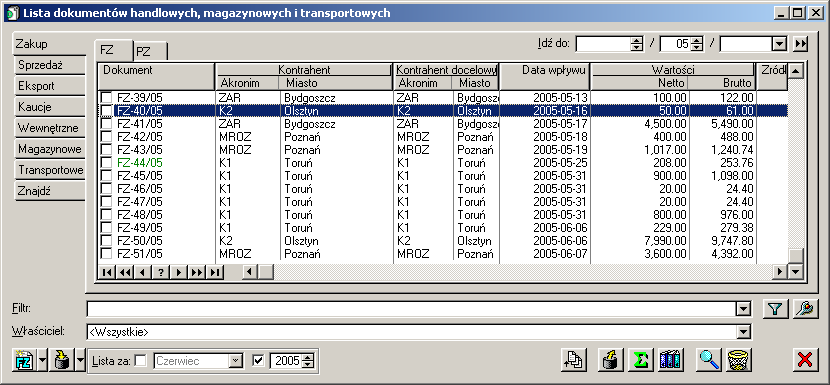The width and height of the screenshot is (830, 385).
Task: Switch to the Zakup side tab
Action: pyautogui.click(x=49, y=43)
